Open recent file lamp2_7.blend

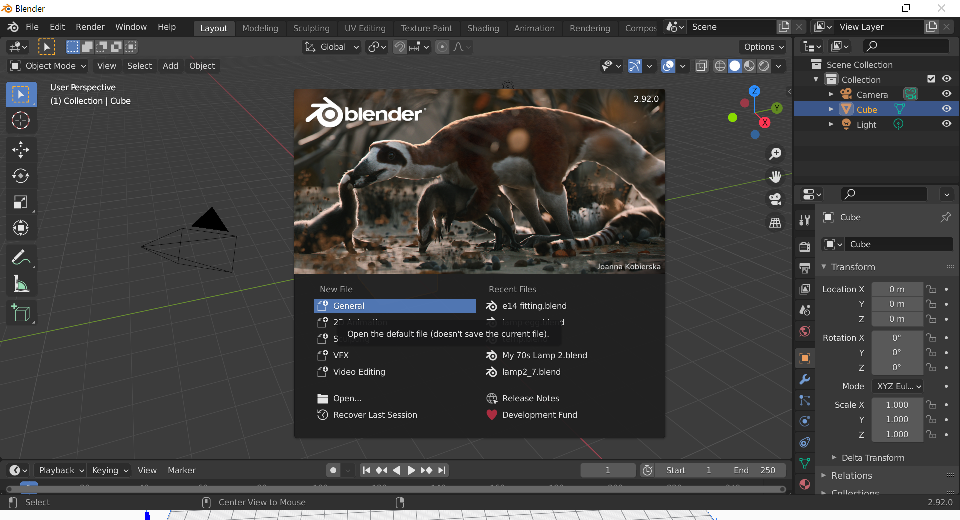tap(531, 372)
